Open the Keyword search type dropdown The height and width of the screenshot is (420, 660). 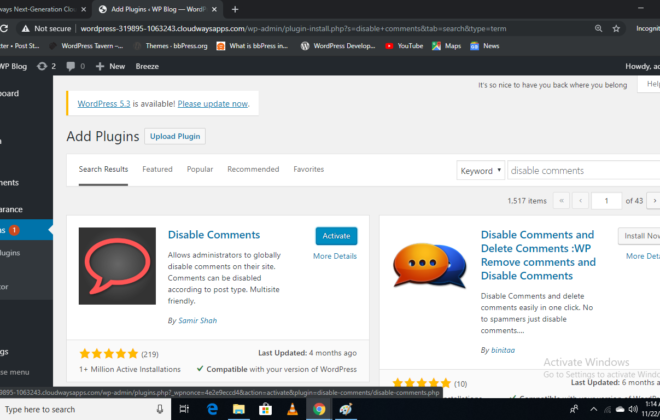[x=481, y=170]
